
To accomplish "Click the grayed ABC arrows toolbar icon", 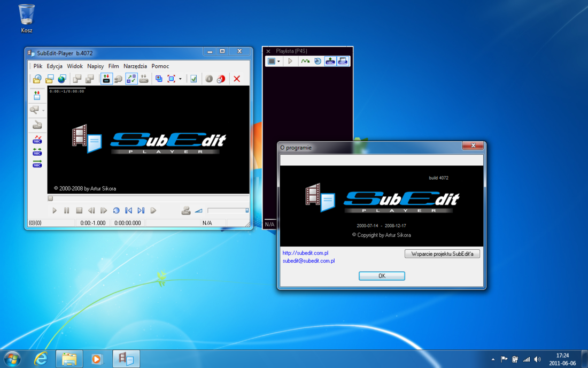I will point(144,79).
